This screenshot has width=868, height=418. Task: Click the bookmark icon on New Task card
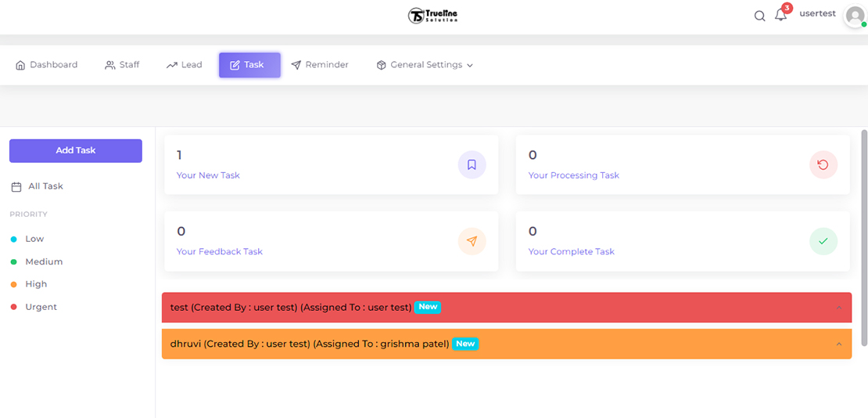[472, 165]
